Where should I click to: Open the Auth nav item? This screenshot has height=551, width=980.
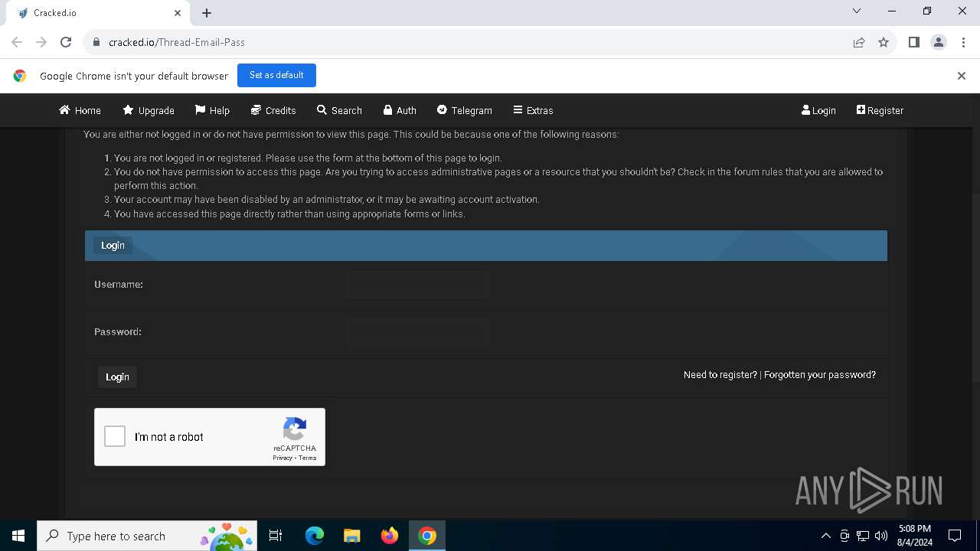[400, 110]
